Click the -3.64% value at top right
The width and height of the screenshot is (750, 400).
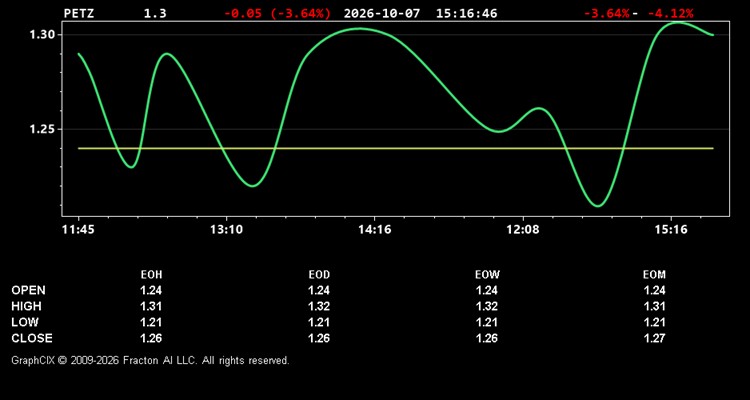click(x=607, y=13)
